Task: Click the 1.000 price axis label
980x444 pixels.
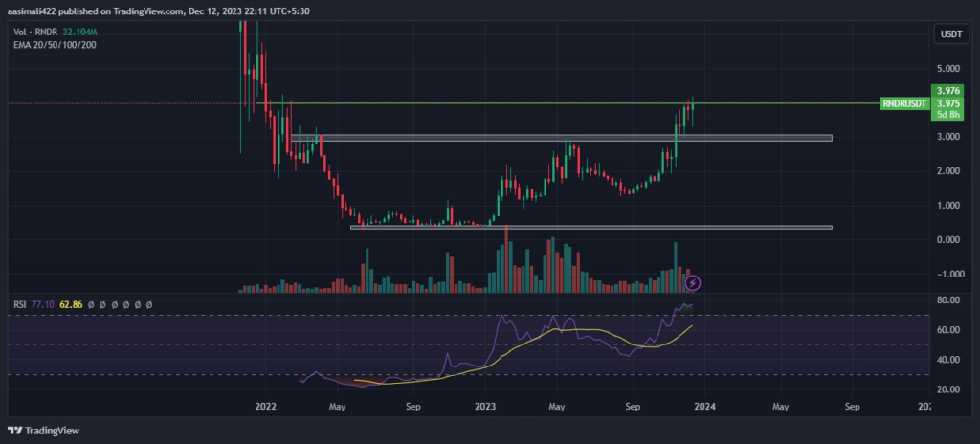Action: click(x=947, y=206)
